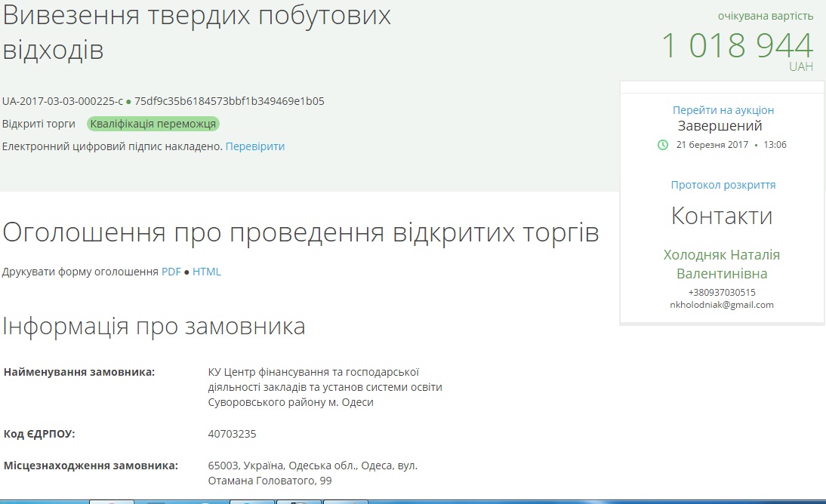
Task: Click contact name 'Холодняк Наталія Валентинівна'
Action: (x=722, y=264)
